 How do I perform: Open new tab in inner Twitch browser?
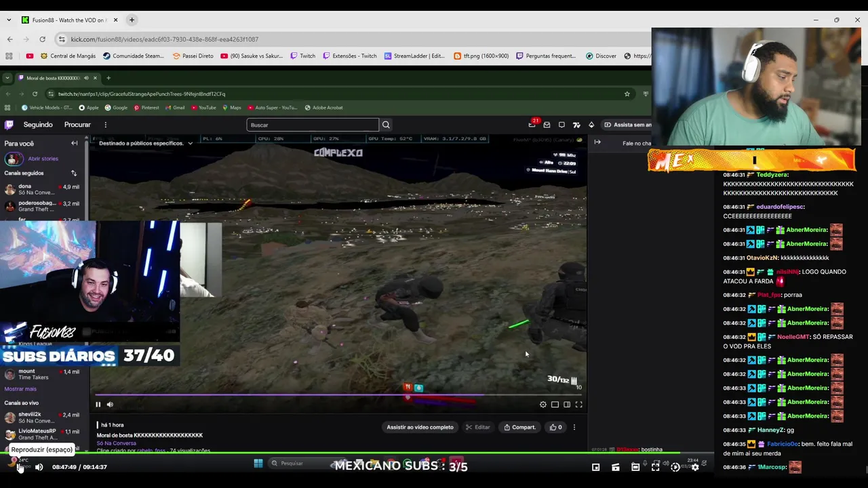click(108, 78)
